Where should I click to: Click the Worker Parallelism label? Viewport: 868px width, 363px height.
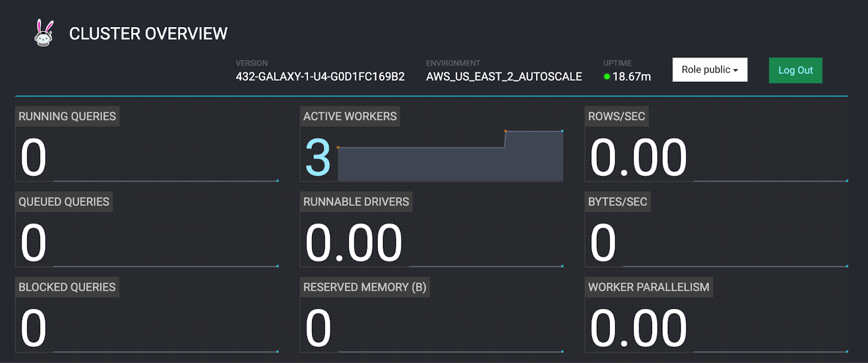coord(648,287)
